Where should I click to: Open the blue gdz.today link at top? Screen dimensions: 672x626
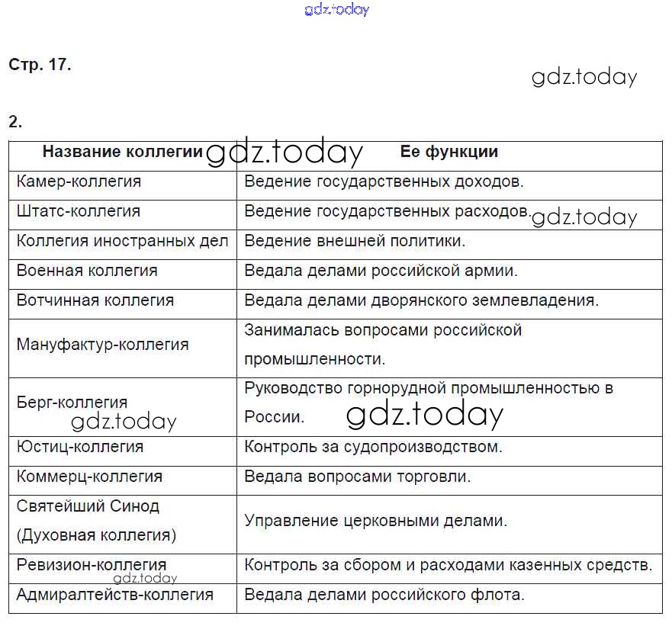point(336,10)
